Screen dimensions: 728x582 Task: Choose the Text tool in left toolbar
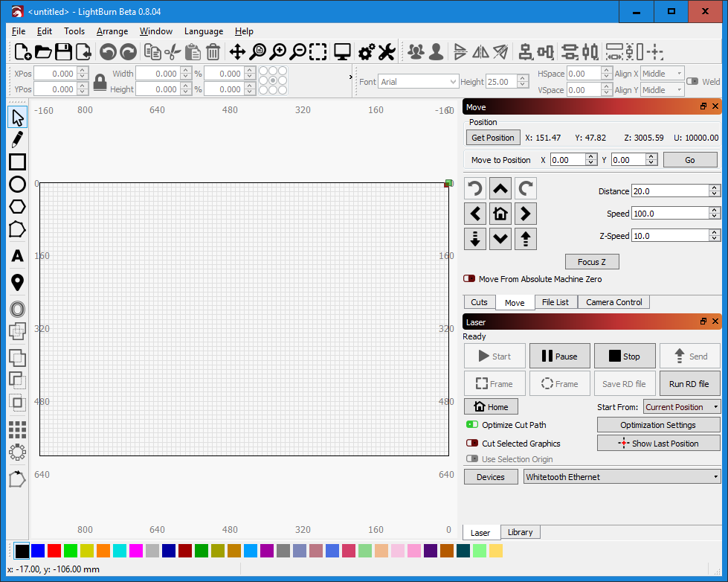(17, 255)
